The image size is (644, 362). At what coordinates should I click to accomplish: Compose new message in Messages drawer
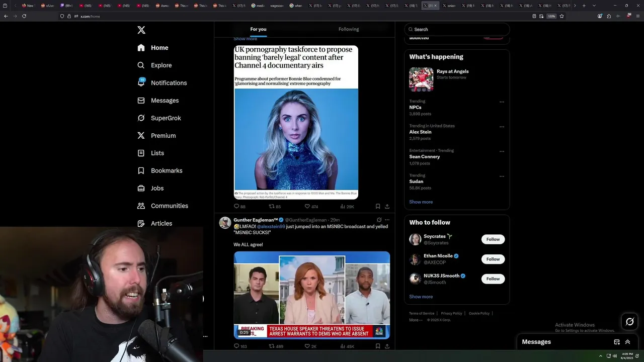pos(617,342)
